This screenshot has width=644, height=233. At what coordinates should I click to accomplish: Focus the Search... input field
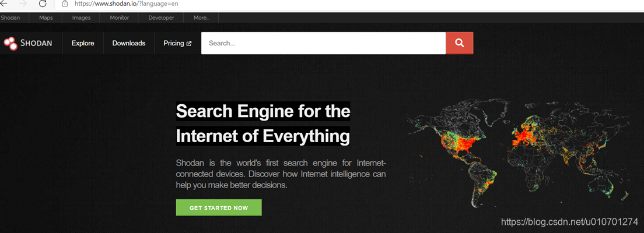pos(323,43)
